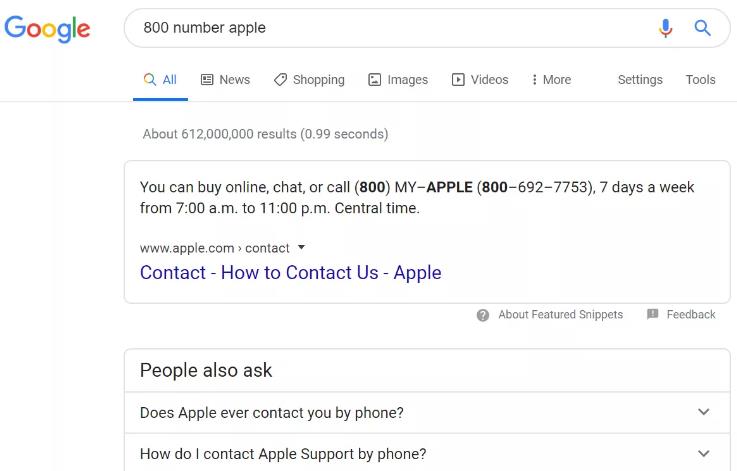This screenshot has width=737, height=471.
Task: Click chevron beside 'How do I contact Apple Support'
Action: click(704, 454)
